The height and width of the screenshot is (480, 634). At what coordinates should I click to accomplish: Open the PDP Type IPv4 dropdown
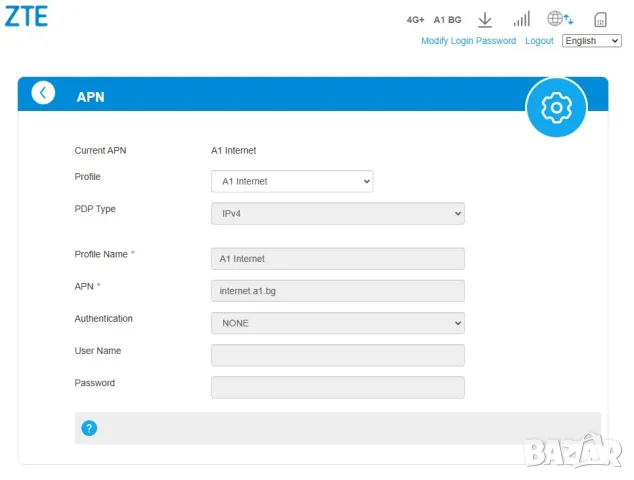[x=338, y=214]
